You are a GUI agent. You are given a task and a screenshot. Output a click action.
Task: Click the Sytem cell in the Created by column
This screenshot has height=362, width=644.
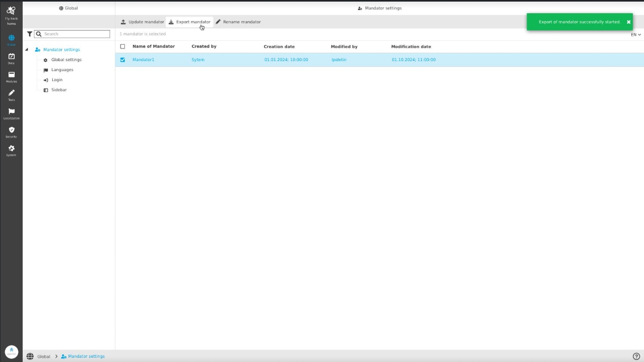[198, 60]
